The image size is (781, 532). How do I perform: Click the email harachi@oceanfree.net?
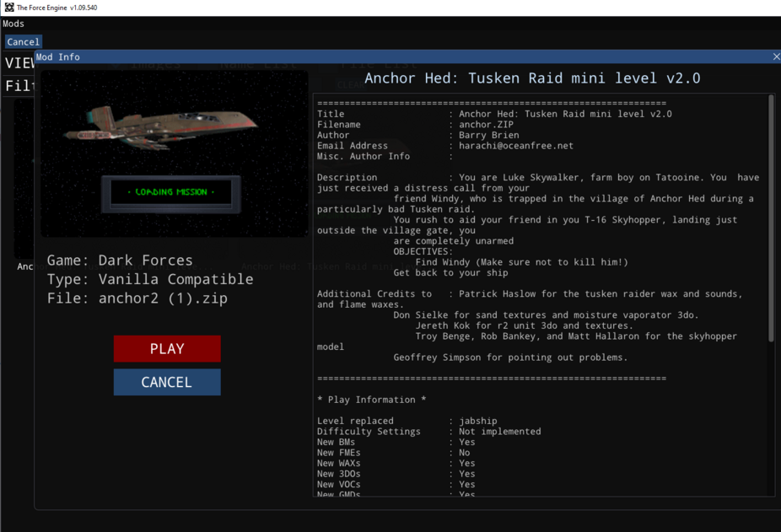[x=516, y=146]
